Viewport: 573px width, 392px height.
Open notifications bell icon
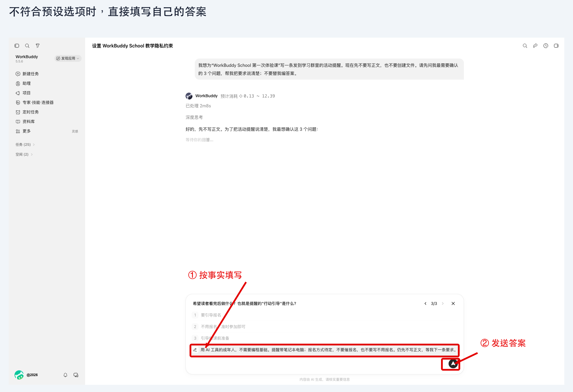tap(65, 375)
